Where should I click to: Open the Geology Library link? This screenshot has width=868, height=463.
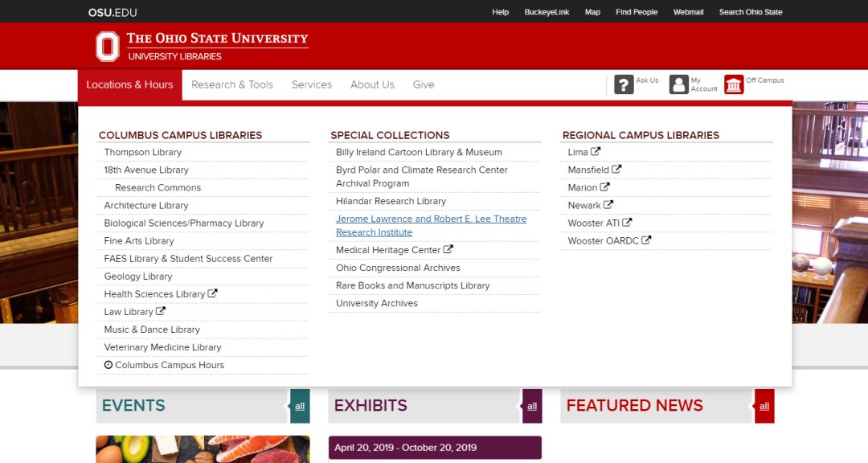pos(138,276)
